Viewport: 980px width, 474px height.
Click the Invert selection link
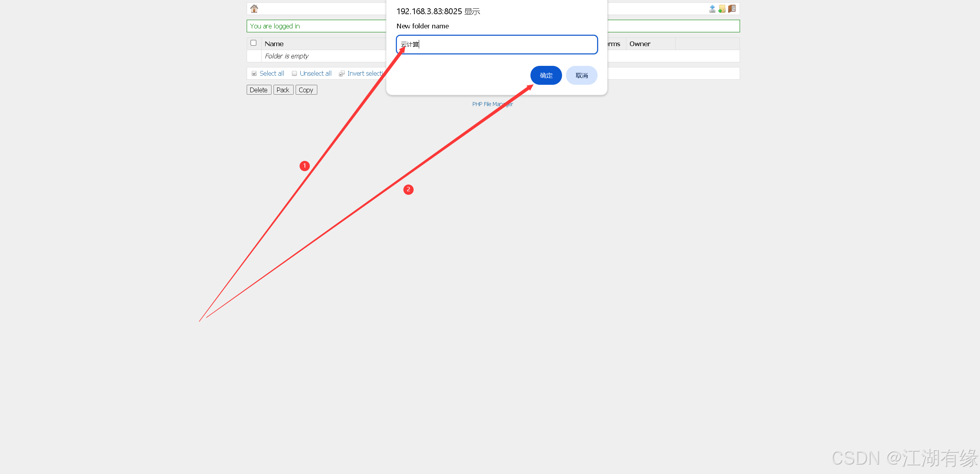click(x=365, y=73)
